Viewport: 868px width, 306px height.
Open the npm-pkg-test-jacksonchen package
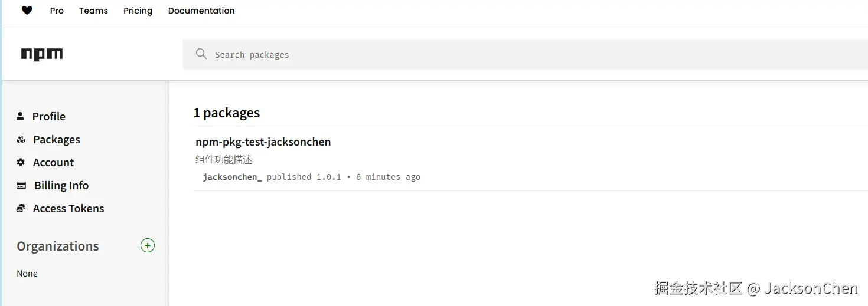click(263, 142)
